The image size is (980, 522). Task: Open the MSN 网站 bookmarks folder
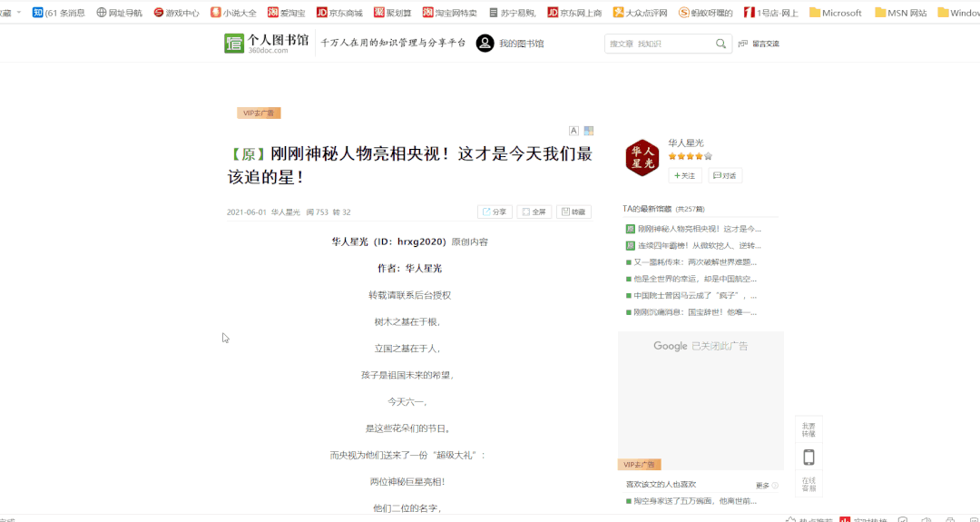point(901,13)
